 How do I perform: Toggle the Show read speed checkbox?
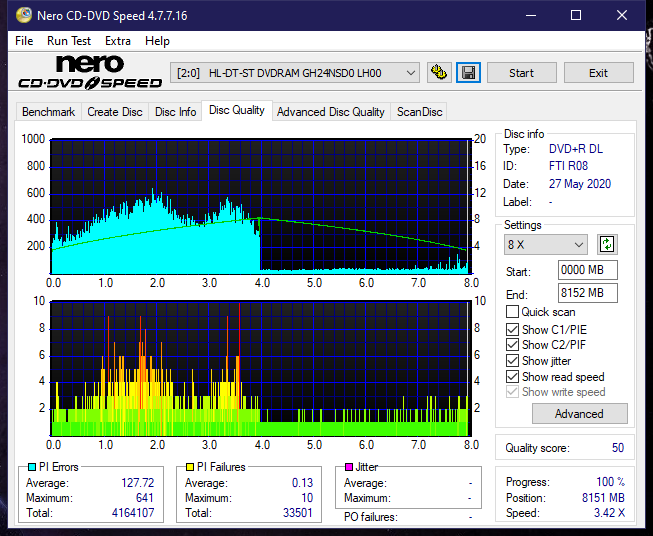512,376
